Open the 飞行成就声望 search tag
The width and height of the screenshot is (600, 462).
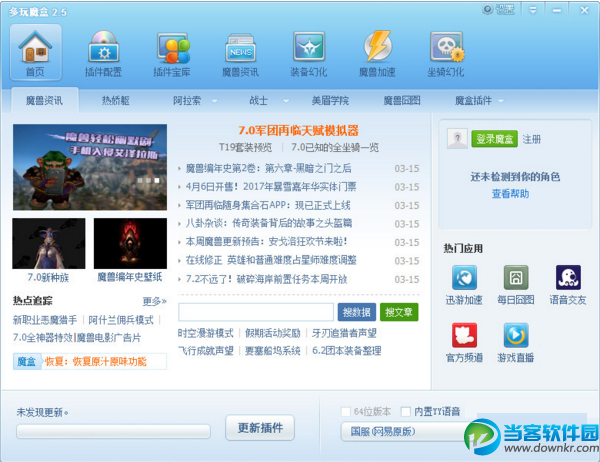coord(205,351)
